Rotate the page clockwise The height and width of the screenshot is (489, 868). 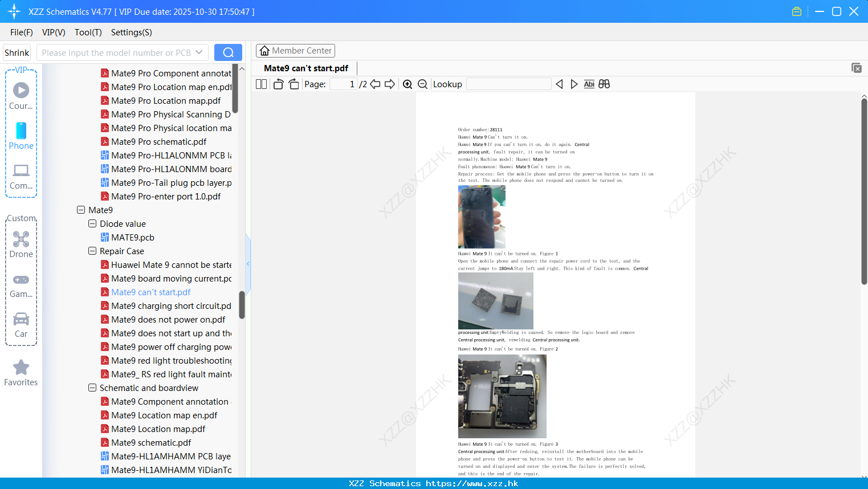[x=294, y=84]
